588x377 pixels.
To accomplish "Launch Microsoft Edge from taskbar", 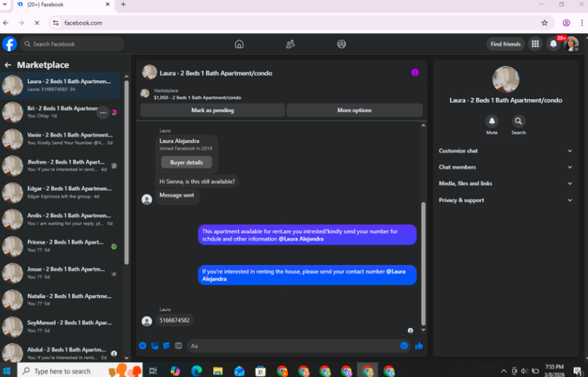I will pos(196,371).
